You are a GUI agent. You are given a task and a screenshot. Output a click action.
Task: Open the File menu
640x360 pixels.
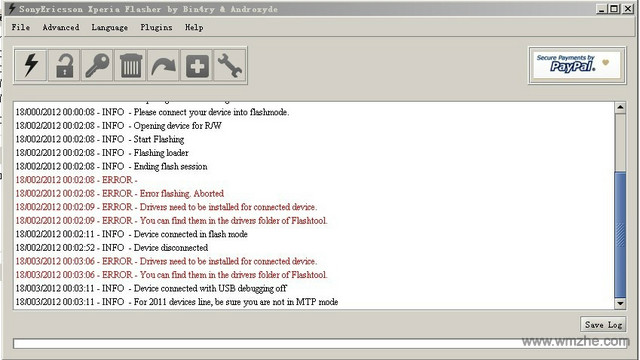tap(20, 27)
